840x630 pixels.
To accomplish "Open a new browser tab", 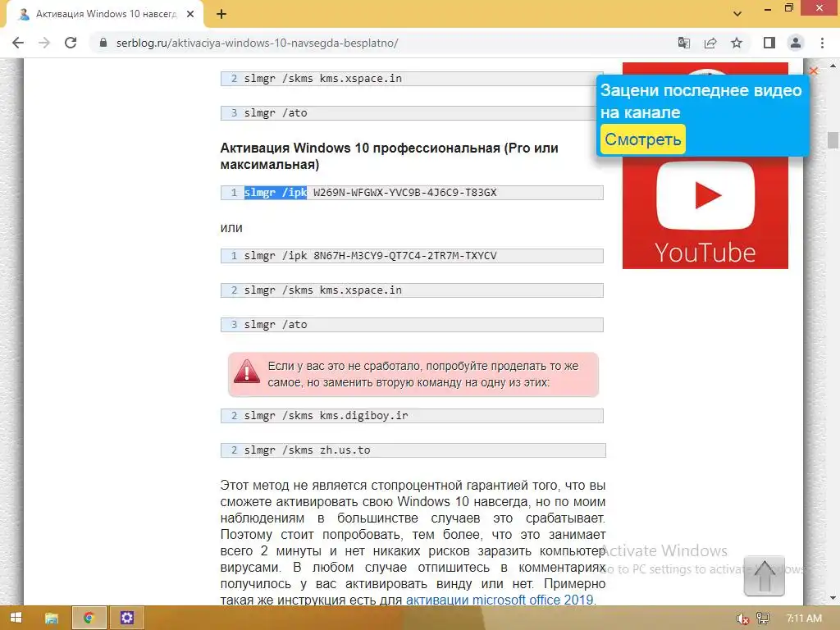I will [221, 15].
